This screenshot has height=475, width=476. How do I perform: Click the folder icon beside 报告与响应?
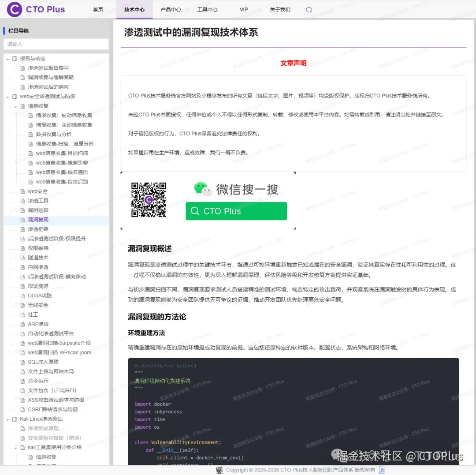[15, 58]
